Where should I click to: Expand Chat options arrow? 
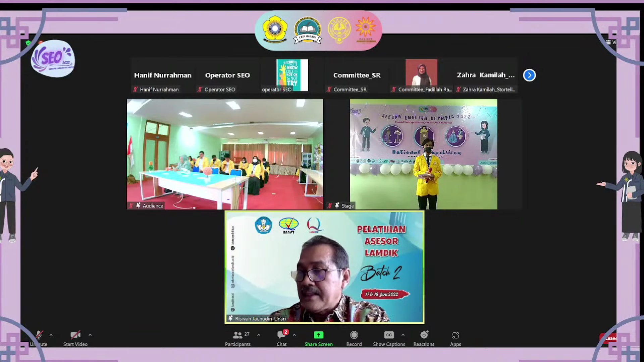tap(294, 335)
